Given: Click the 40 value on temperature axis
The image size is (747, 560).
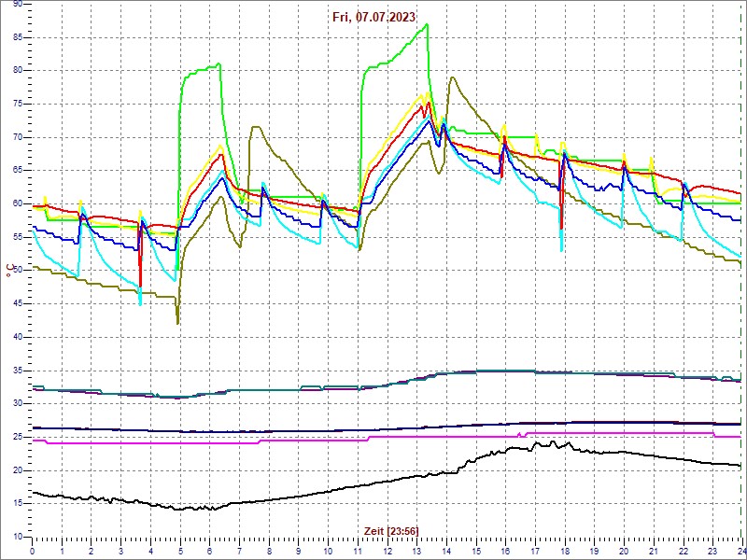Looking at the screenshot, I should tap(17, 337).
